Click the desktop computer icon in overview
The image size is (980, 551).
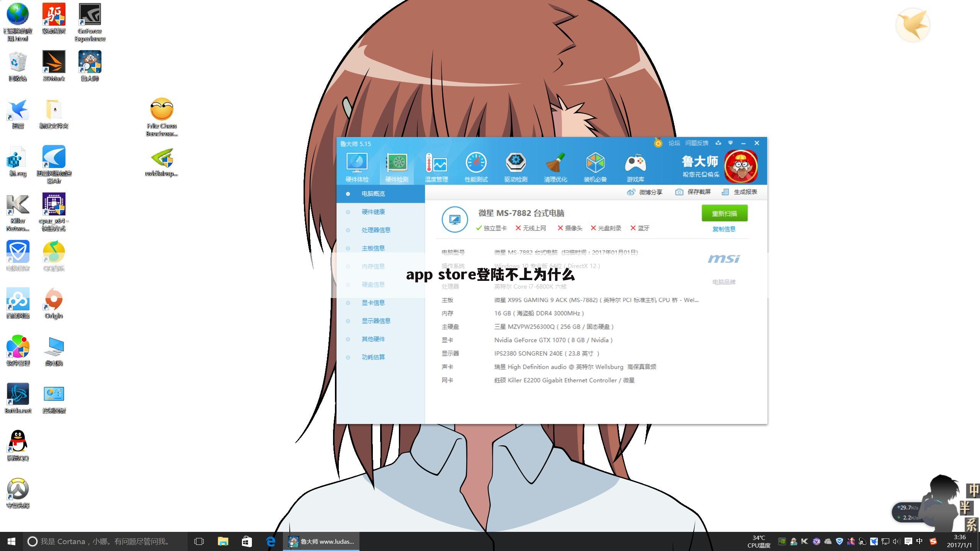point(455,220)
